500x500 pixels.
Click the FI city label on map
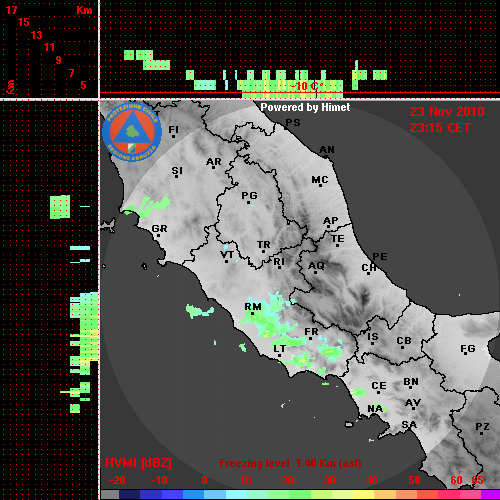pyautogui.click(x=173, y=129)
